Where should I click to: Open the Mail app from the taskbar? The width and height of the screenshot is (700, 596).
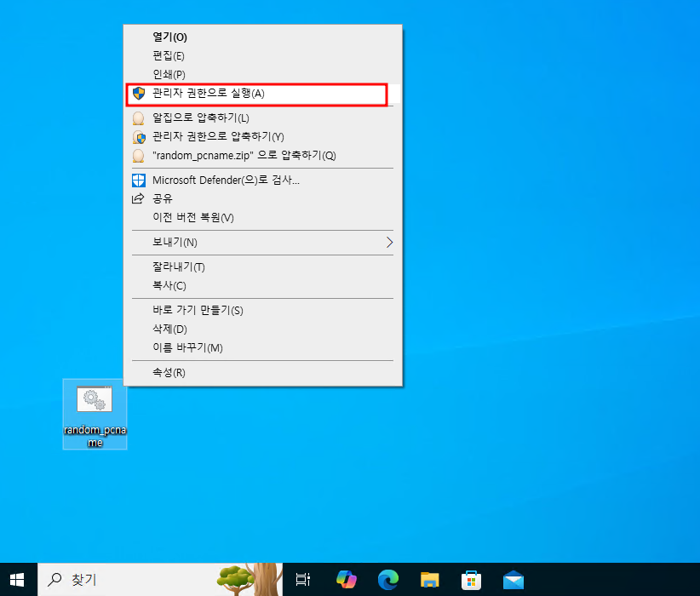tap(513, 580)
